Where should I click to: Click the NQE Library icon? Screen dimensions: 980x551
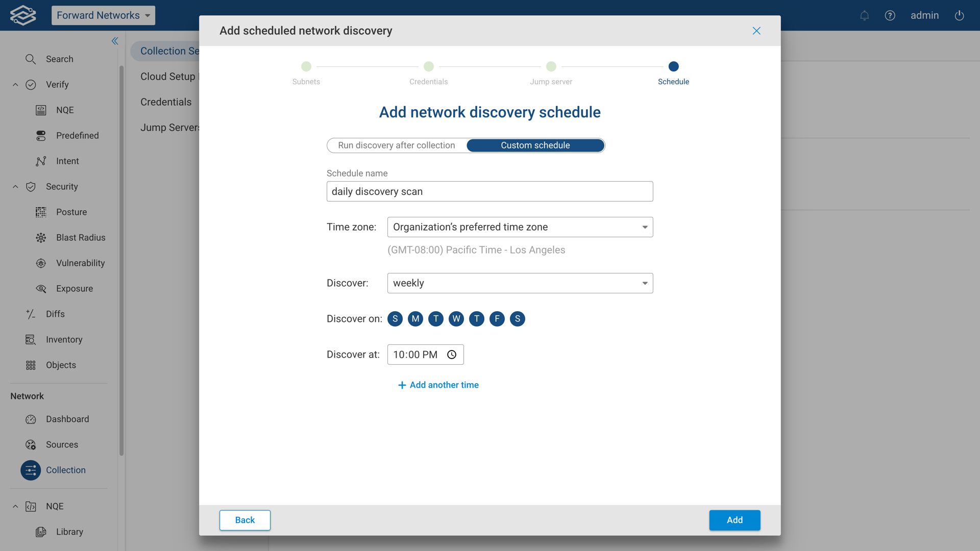pyautogui.click(x=41, y=532)
